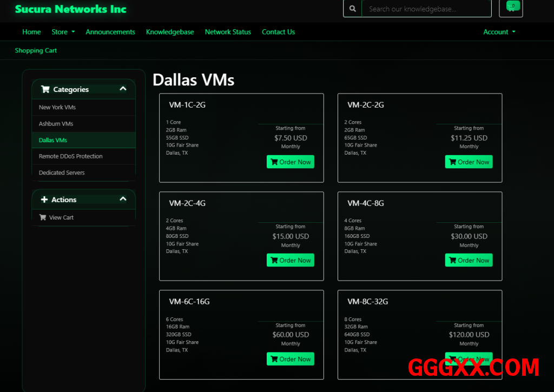The width and height of the screenshot is (554, 392).
Task: Go to Announcements page
Action: point(110,32)
